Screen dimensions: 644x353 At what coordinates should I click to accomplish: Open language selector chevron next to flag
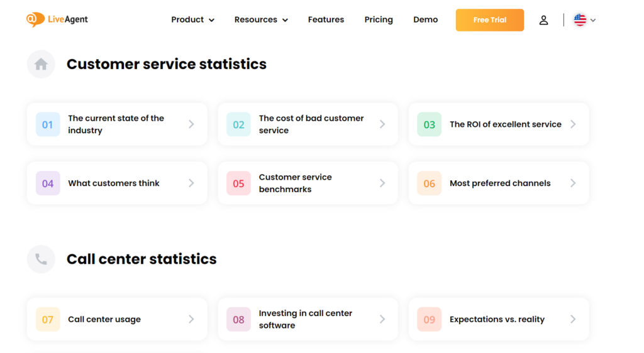(593, 20)
